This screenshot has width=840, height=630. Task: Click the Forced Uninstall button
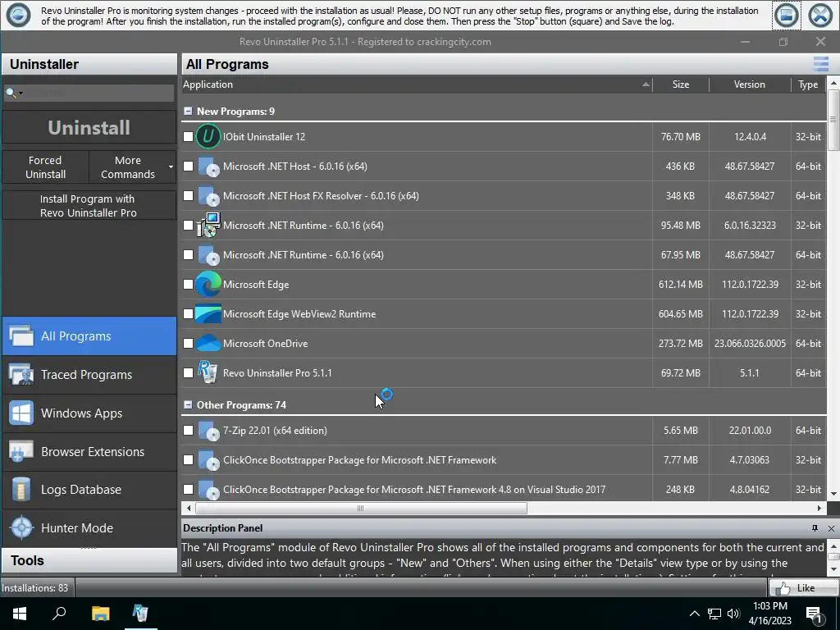(x=46, y=167)
